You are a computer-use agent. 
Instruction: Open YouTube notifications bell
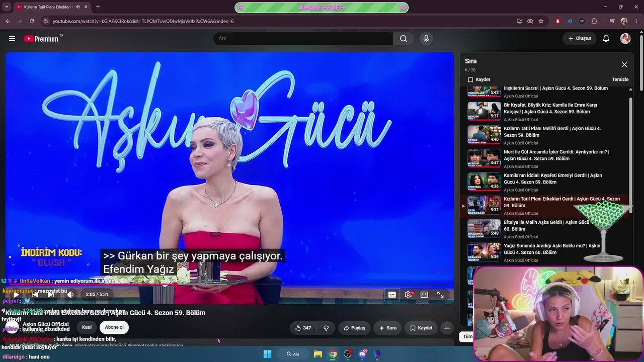[606, 39]
